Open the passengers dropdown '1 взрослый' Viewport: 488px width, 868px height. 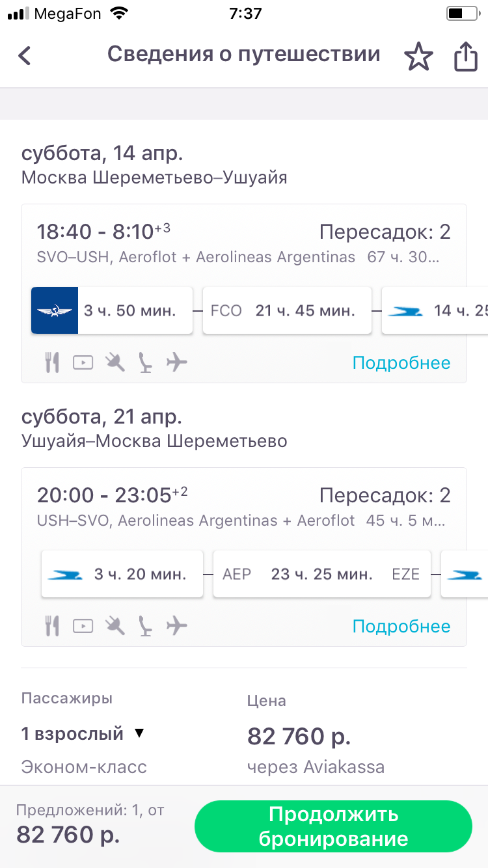(x=83, y=734)
